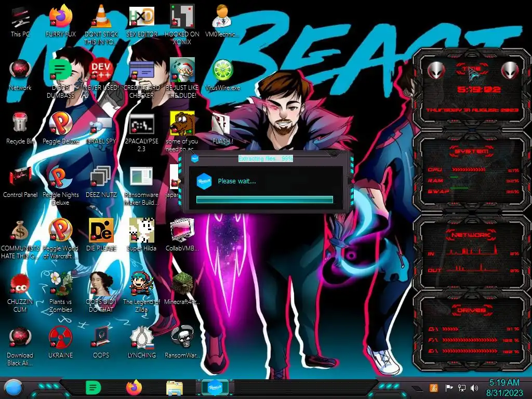Click the ReviOS hexagon icon inside dialog
The image size is (532, 399).
point(204,181)
